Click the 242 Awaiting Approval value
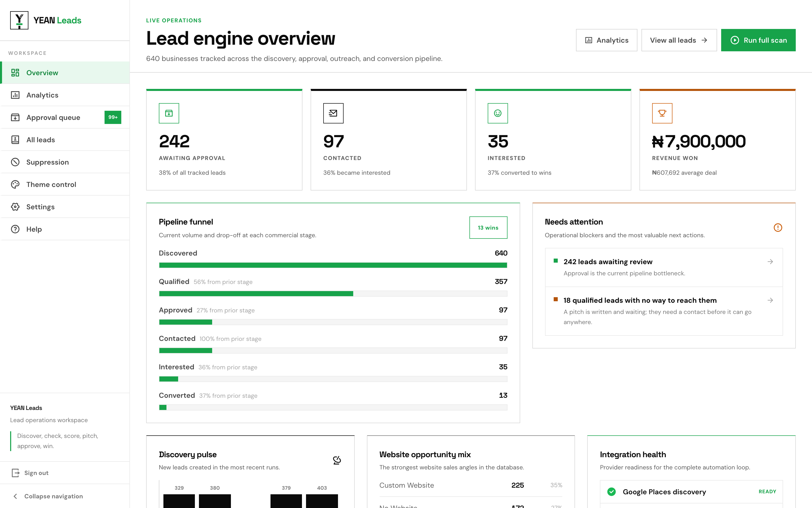The width and height of the screenshot is (812, 508). click(174, 141)
